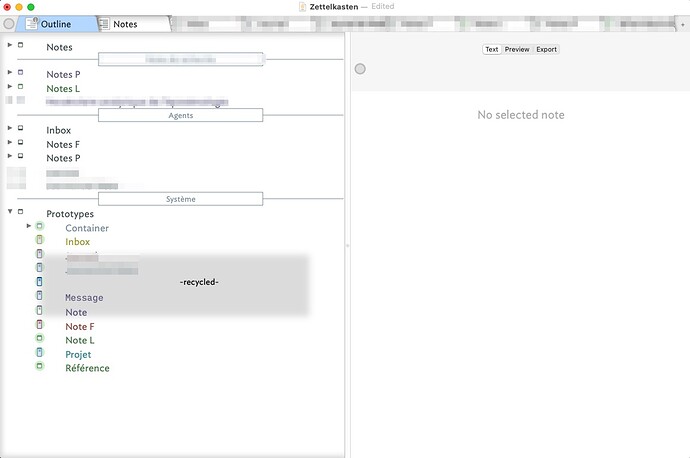Expand the Container prototype

[x=29, y=226]
